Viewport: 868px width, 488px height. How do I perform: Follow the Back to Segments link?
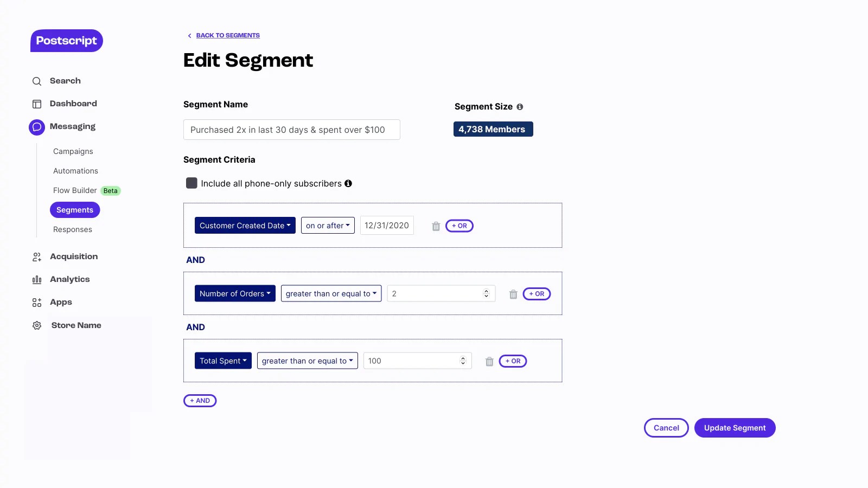[228, 35]
